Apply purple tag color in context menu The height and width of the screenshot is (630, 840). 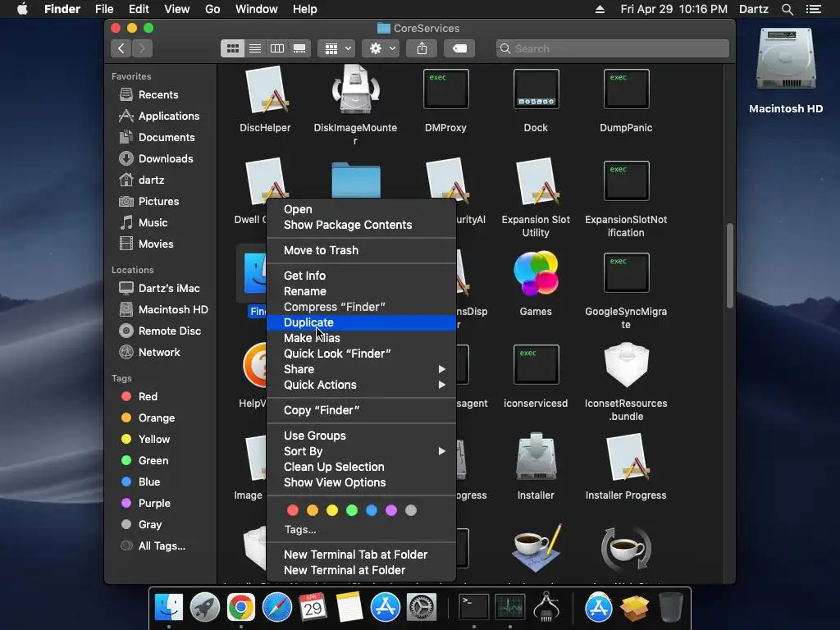click(391, 510)
